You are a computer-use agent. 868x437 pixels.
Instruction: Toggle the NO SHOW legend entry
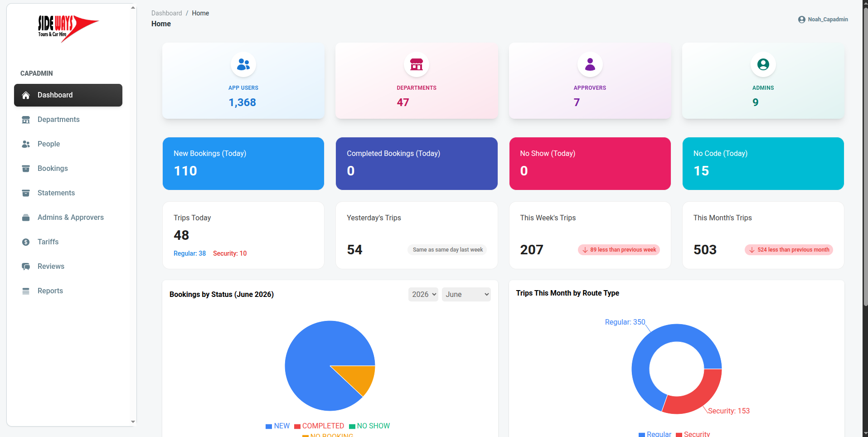tap(369, 426)
